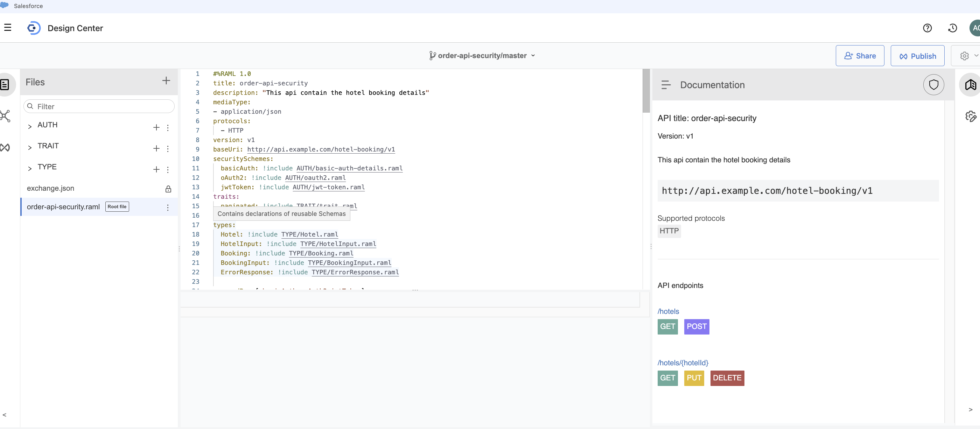Select the order-api-security.raml file
Viewport: 980px width, 429px height.
pyautogui.click(x=63, y=206)
